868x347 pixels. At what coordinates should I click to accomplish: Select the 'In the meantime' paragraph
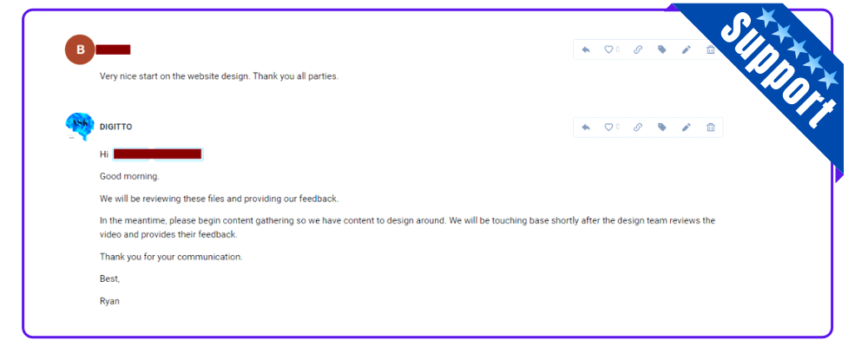pos(407,227)
